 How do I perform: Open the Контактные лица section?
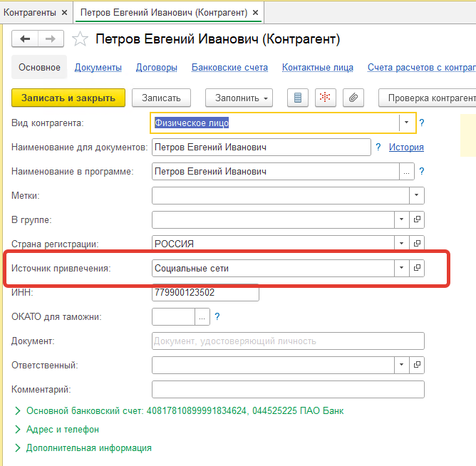point(318,68)
